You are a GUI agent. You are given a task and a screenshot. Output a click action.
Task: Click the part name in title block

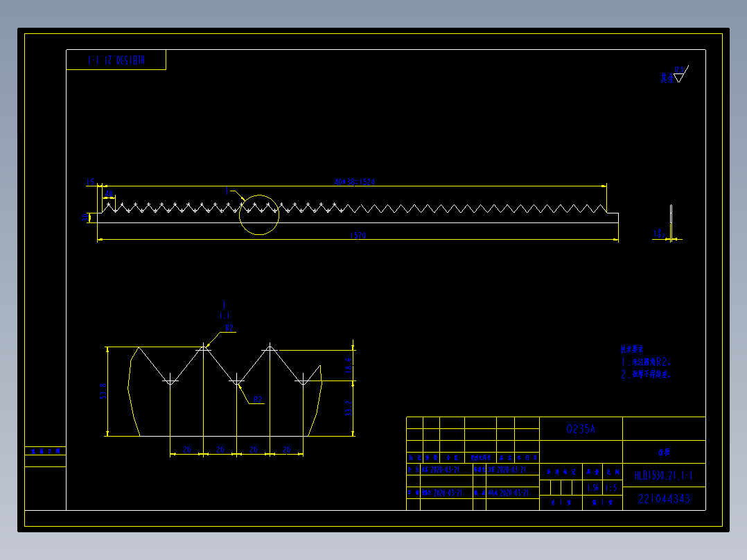tap(664, 452)
